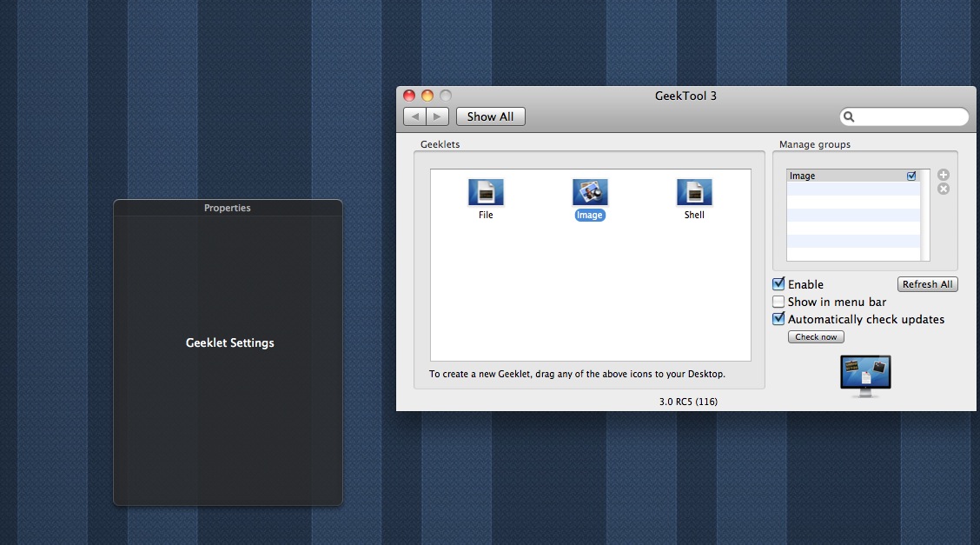This screenshot has height=545, width=980.
Task: Click the version text 3.0 RC5 (116)
Action: [x=688, y=402]
